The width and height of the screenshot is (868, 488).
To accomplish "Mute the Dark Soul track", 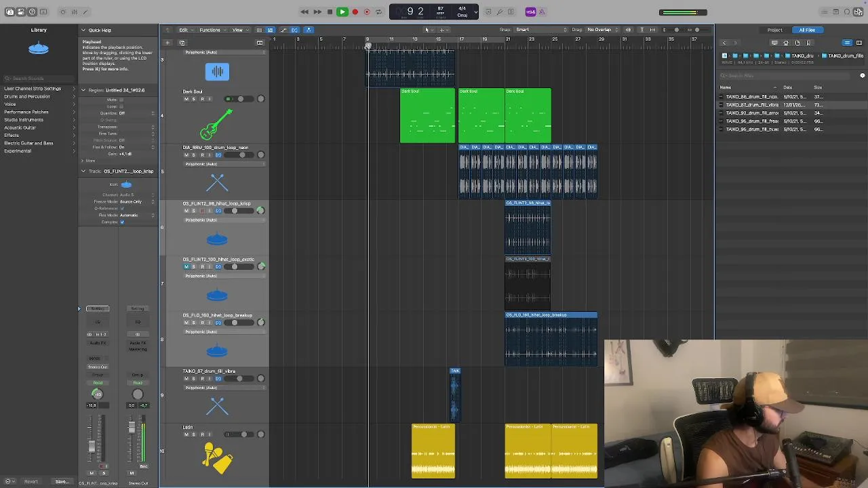I will click(x=186, y=99).
